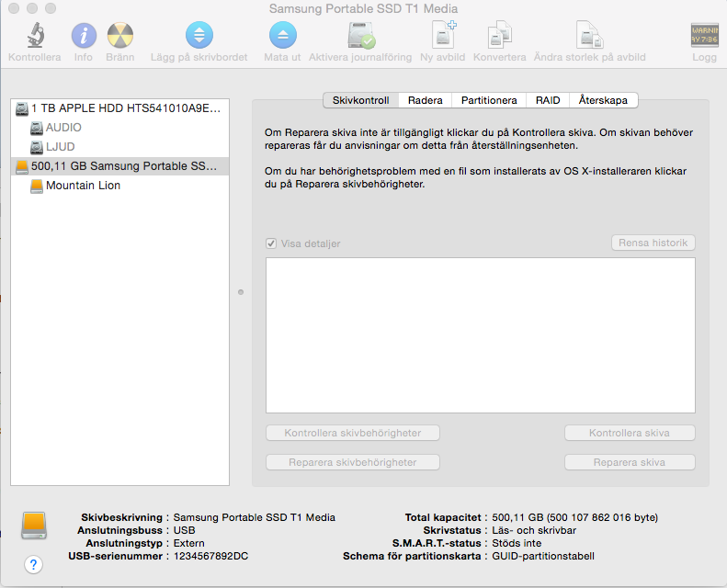Switch to the Återskapa tab
This screenshot has width=727, height=588.
pos(603,100)
